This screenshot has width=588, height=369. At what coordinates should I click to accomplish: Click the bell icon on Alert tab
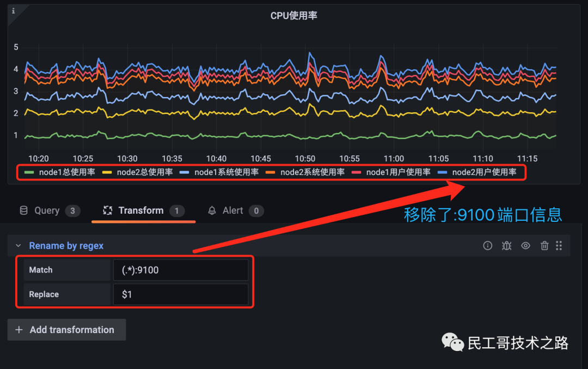pos(212,210)
